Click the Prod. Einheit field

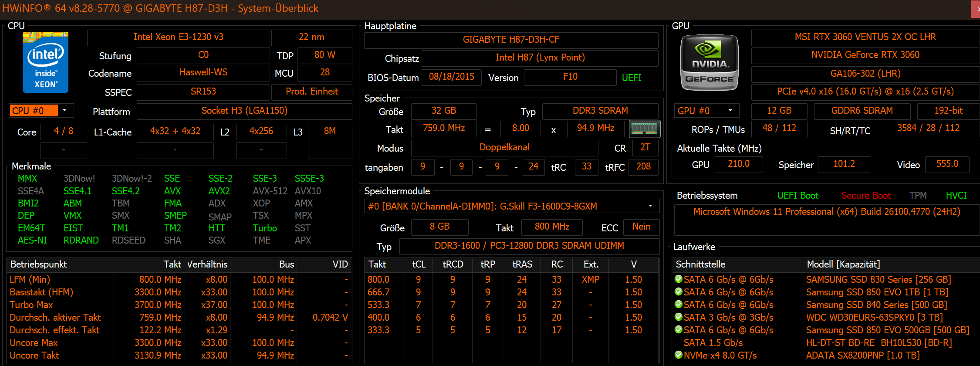tap(312, 91)
